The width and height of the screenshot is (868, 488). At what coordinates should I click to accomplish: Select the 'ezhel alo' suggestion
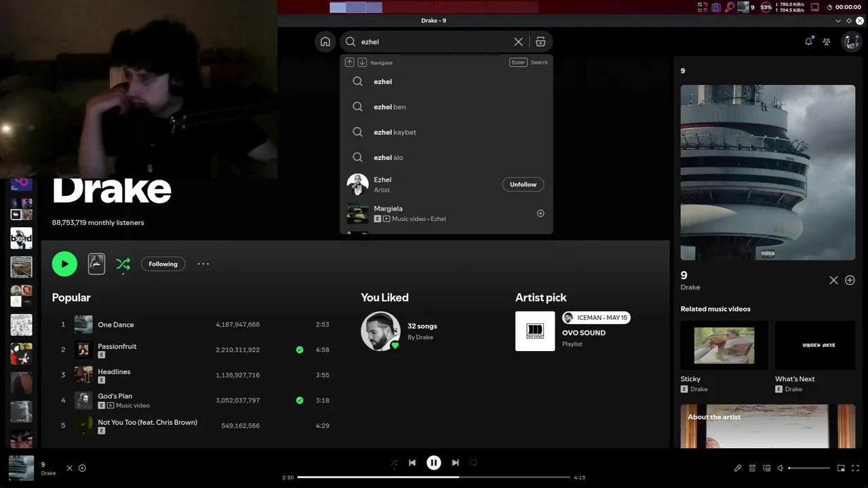pos(446,157)
